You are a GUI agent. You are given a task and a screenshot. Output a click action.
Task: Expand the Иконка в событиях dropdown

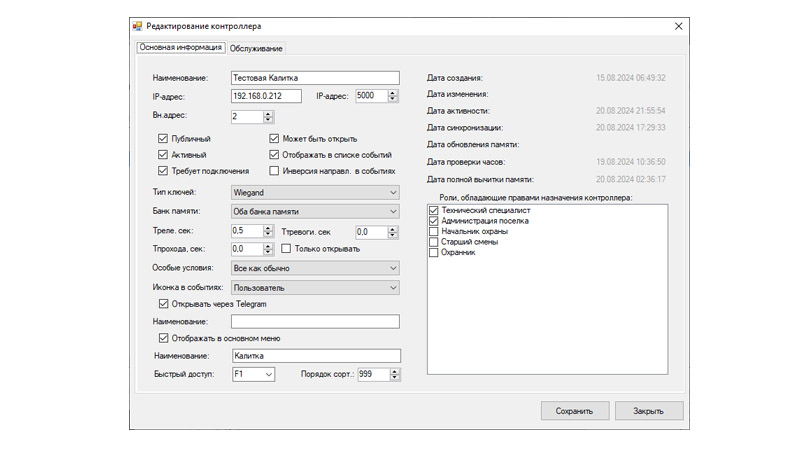(x=314, y=287)
